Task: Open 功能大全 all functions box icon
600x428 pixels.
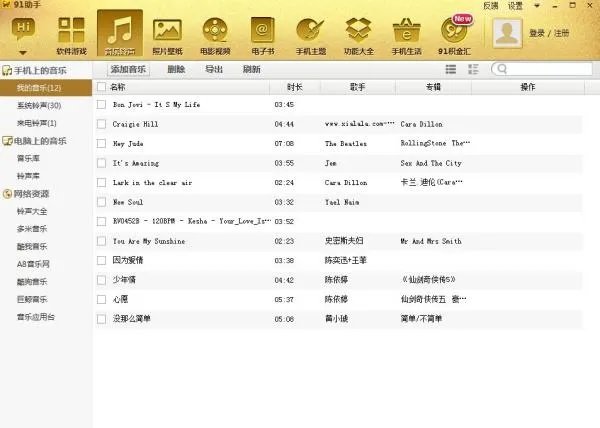Action: click(x=359, y=36)
